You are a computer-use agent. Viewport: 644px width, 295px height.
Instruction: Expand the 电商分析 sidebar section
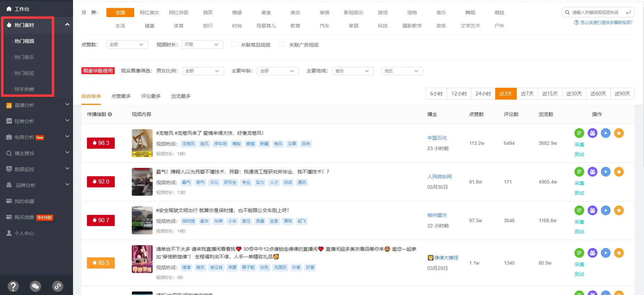pos(67,137)
